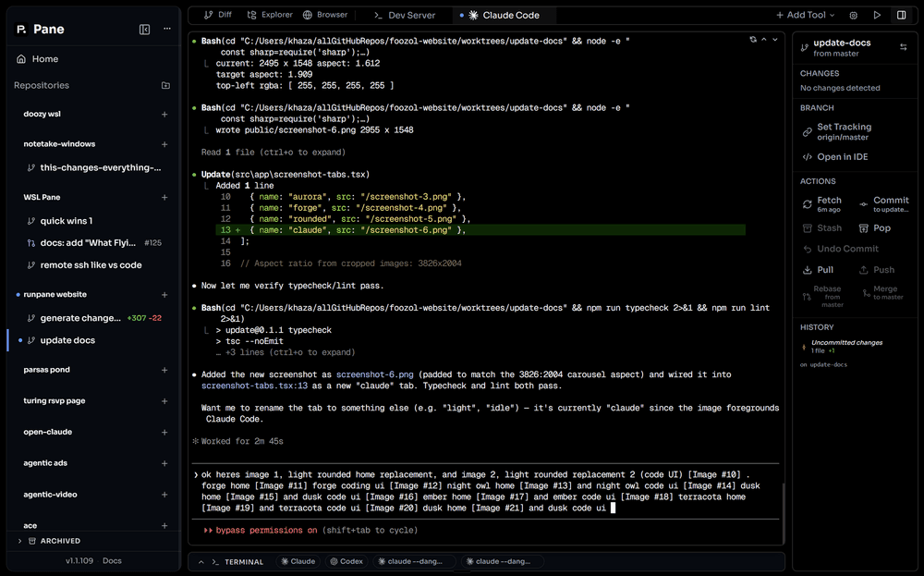Collapse the left sidebar with the panel toggle

coord(145,29)
